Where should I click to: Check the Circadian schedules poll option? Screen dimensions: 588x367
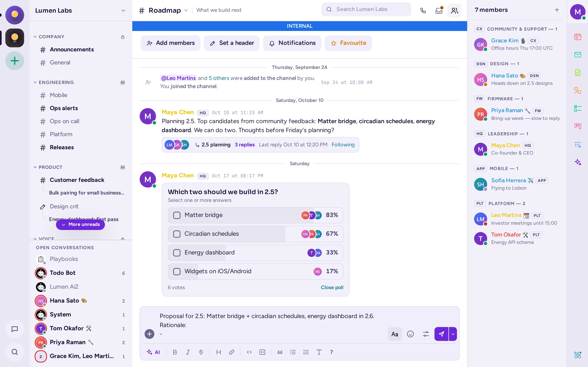177,234
